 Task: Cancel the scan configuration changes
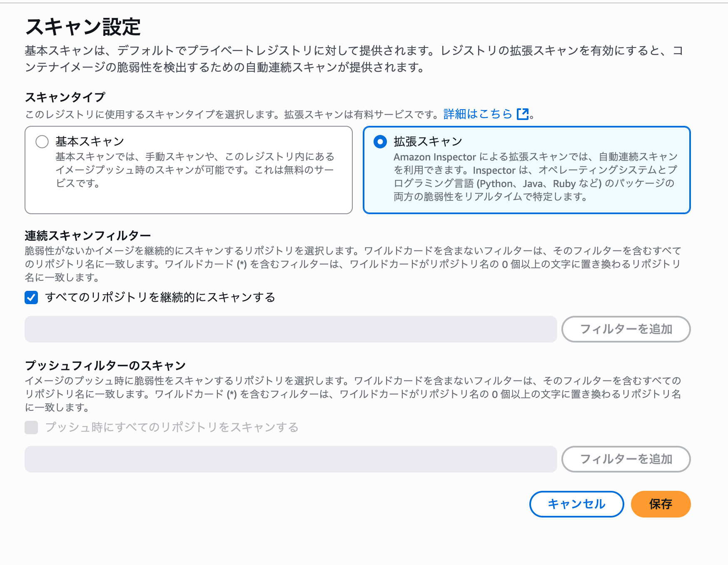click(576, 504)
